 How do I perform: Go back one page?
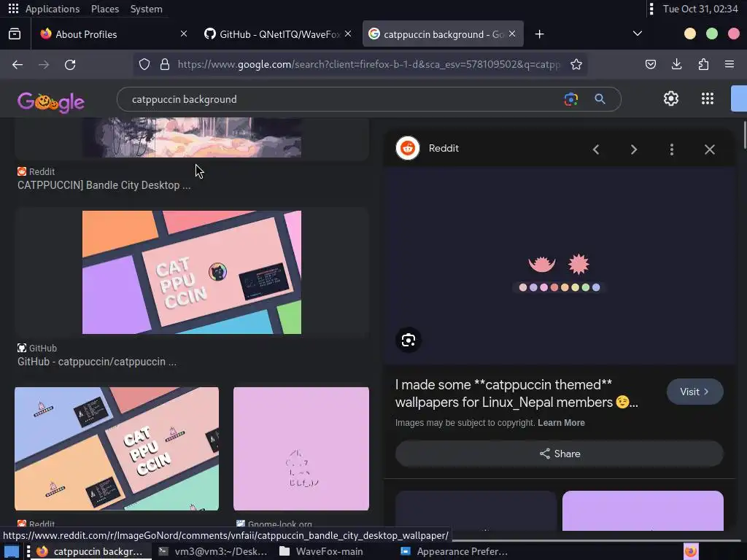pyautogui.click(x=18, y=64)
